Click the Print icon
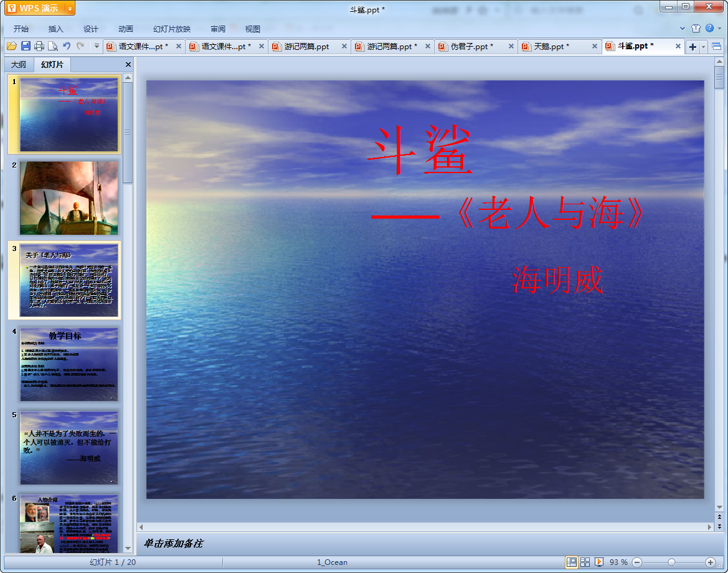 39,46
